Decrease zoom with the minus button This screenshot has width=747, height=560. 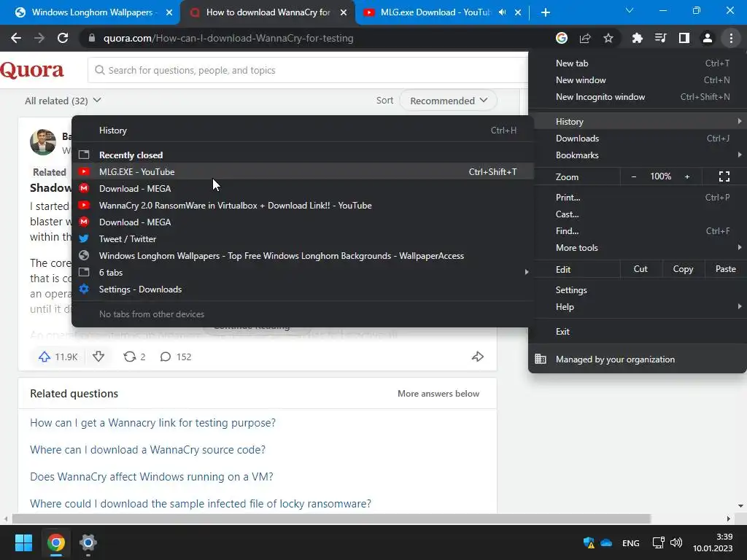pyautogui.click(x=634, y=176)
